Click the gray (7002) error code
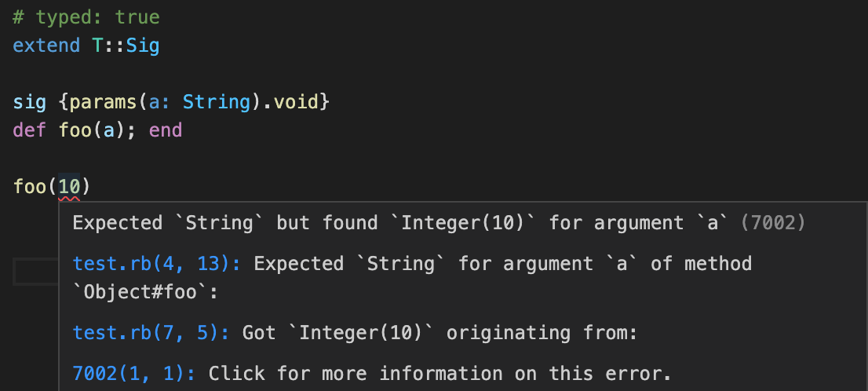The height and width of the screenshot is (391, 868). (773, 223)
